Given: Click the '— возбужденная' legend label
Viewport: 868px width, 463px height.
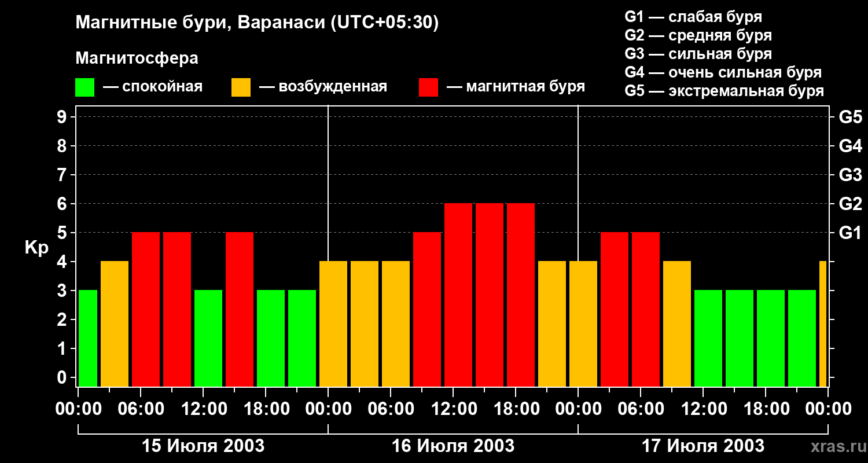Looking at the screenshot, I should click(x=323, y=87).
